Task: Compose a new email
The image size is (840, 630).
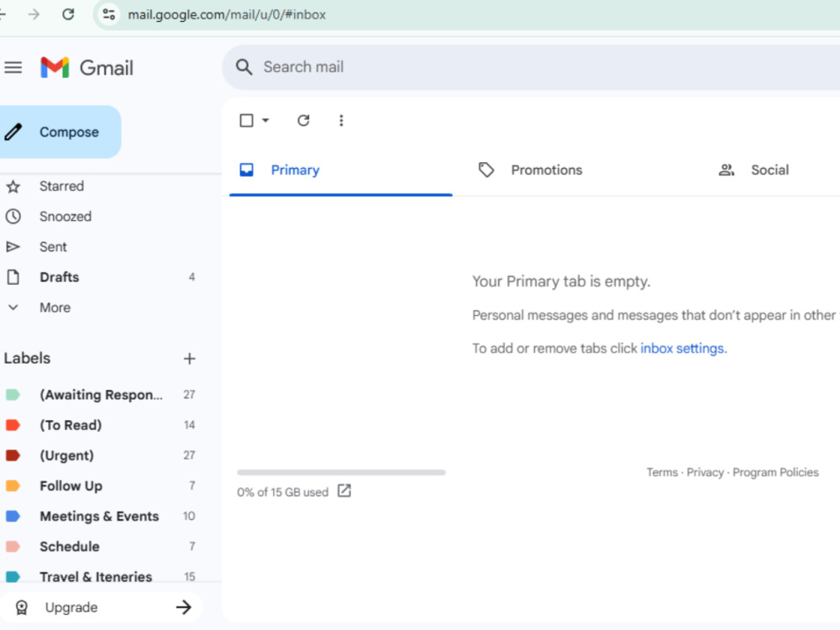Action: [x=59, y=132]
